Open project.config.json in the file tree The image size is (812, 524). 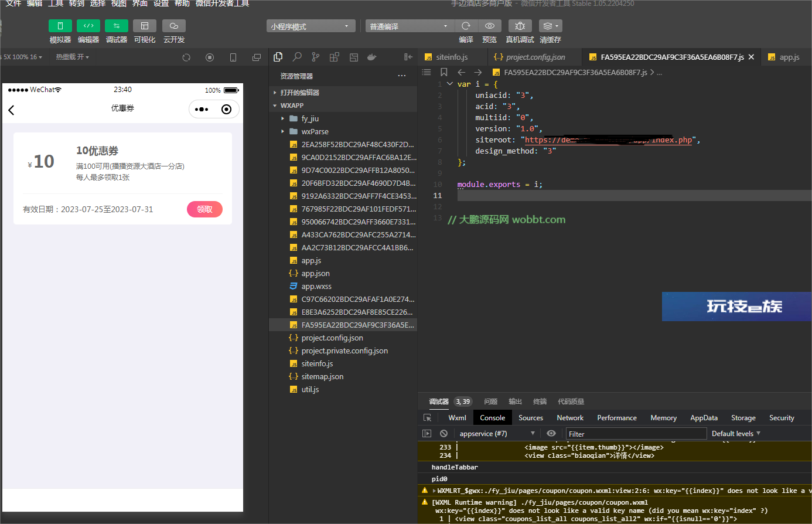point(343,338)
